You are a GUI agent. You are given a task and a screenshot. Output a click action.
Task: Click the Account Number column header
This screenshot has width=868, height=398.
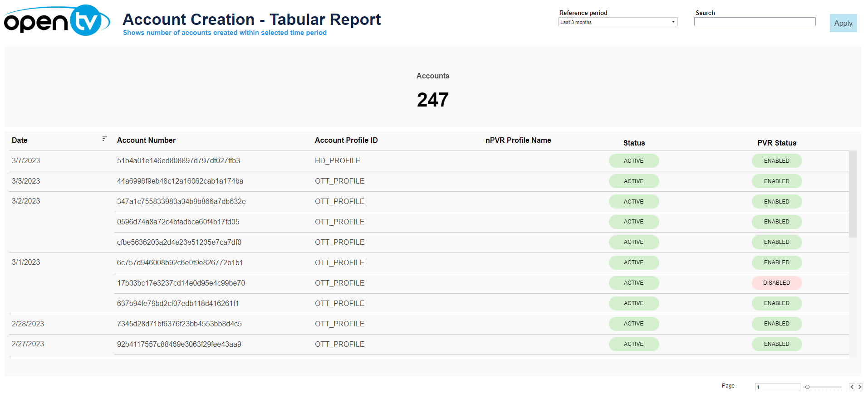click(146, 141)
